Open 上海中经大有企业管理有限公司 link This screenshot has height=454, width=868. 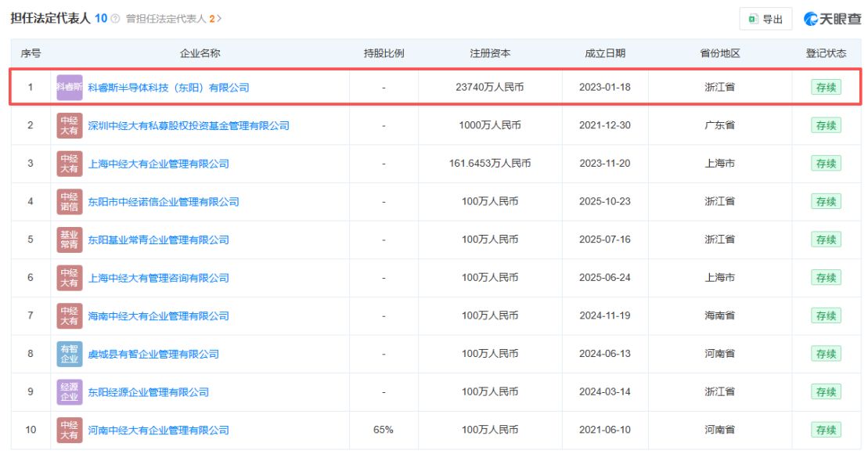(x=158, y=164)
